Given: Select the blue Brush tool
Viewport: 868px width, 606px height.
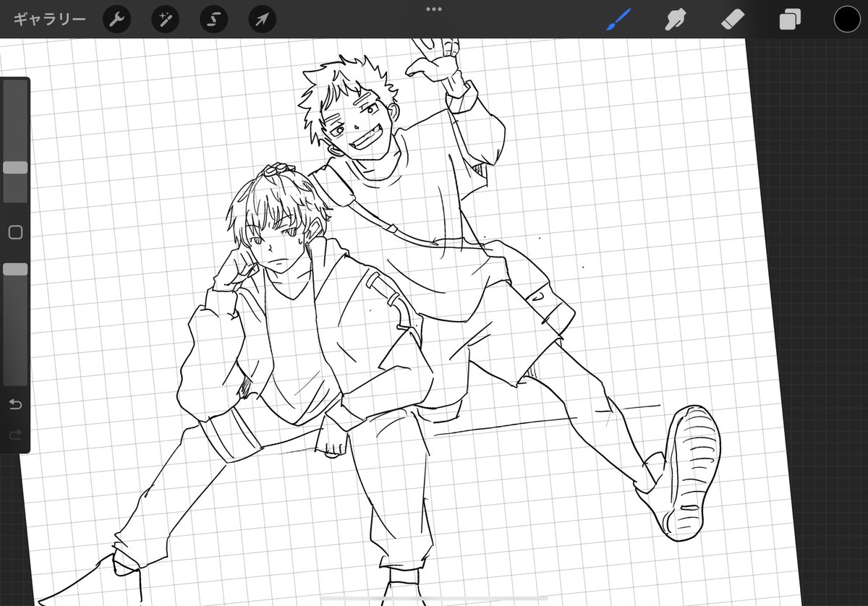Looking at the screenshot, I should pyautogui.click(x=618, y=20).
